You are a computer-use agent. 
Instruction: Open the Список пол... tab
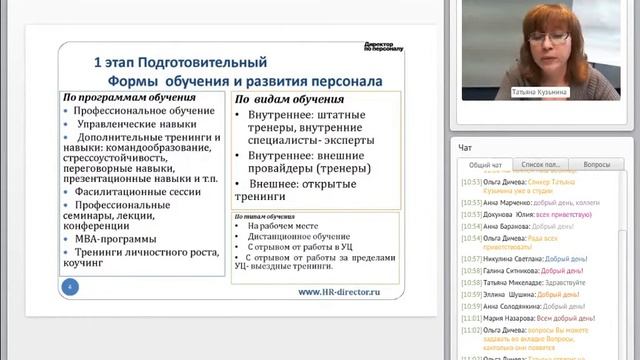coord(540,164)
